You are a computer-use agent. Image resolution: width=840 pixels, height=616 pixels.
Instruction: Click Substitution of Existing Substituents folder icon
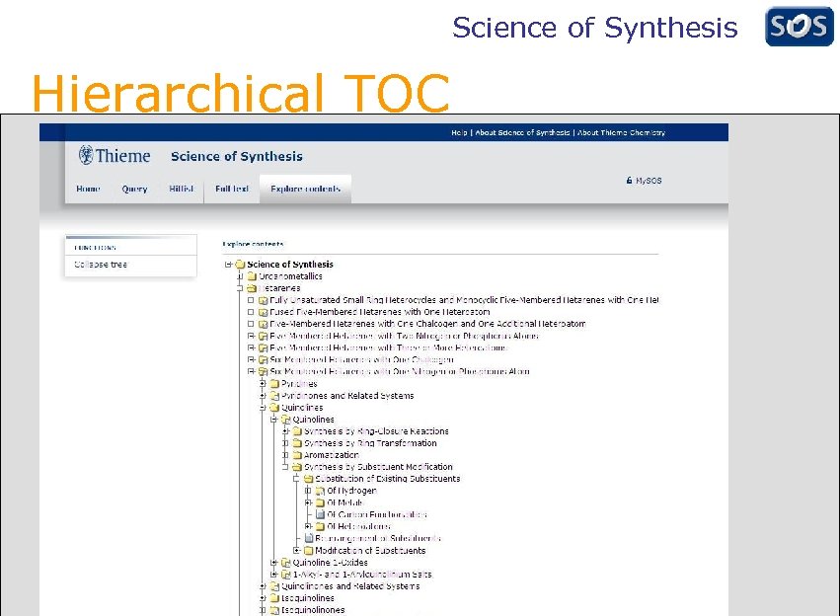coord(309,479)
